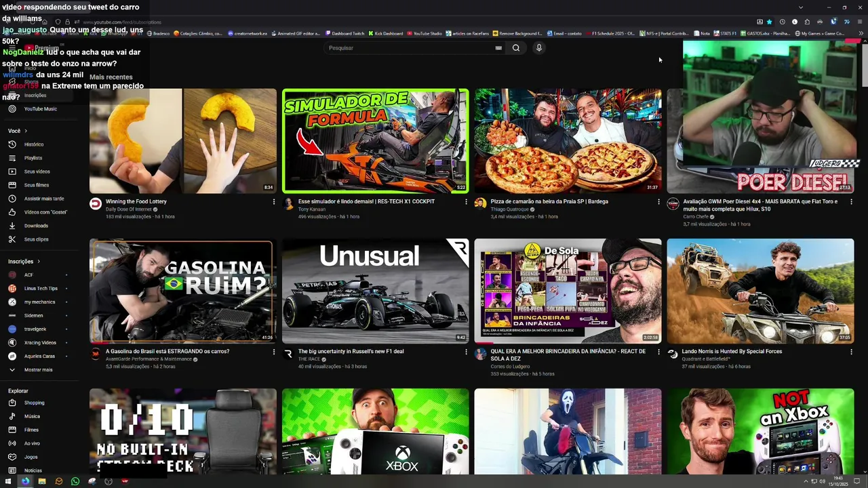Open Ao vivo in Explorar section

pos(32,443)
